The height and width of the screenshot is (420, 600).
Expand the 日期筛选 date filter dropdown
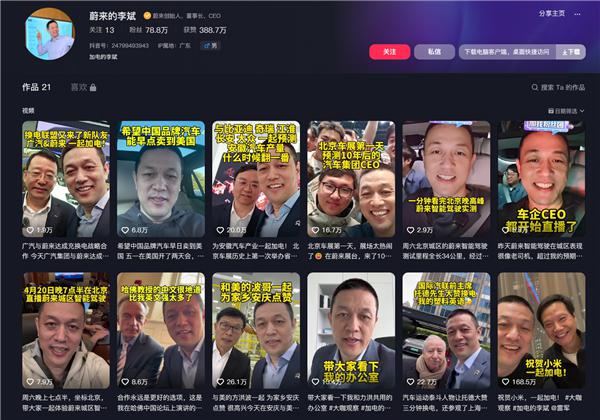coord(565,110)
